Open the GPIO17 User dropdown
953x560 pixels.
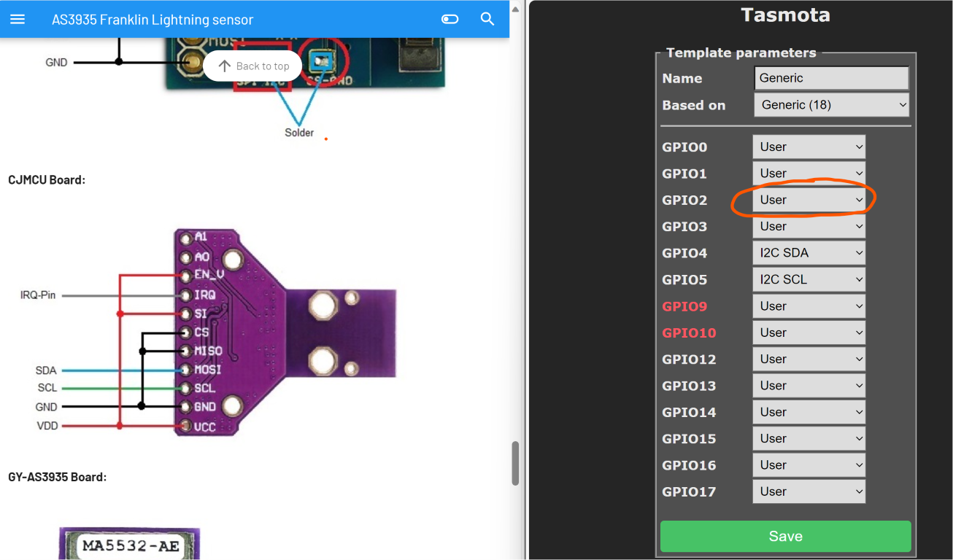pos(809,491)
